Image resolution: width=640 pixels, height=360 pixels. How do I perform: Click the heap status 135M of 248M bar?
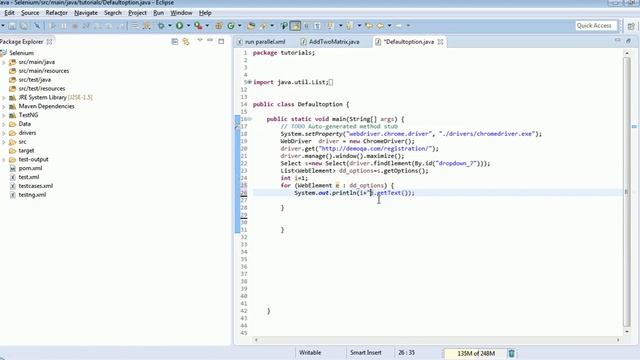476,353
